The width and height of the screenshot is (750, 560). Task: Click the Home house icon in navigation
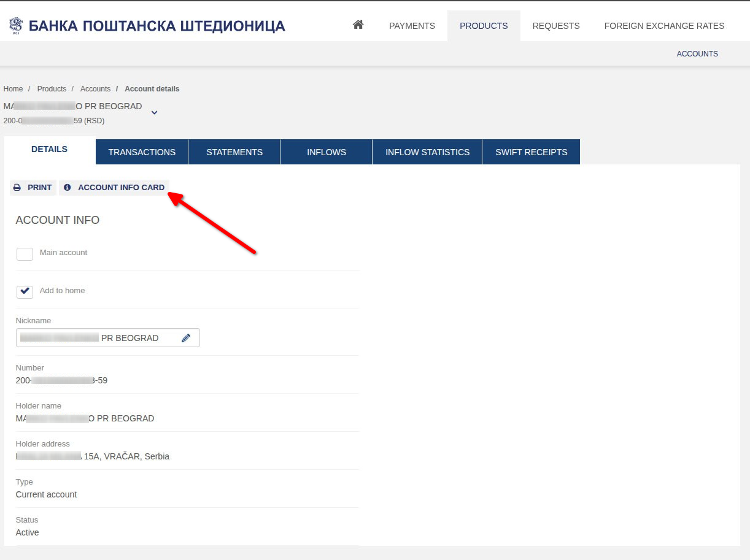coord(358,25)
